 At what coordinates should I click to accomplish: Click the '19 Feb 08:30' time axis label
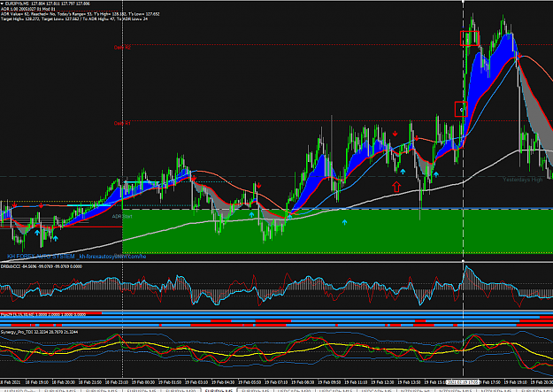click(304, 382)
